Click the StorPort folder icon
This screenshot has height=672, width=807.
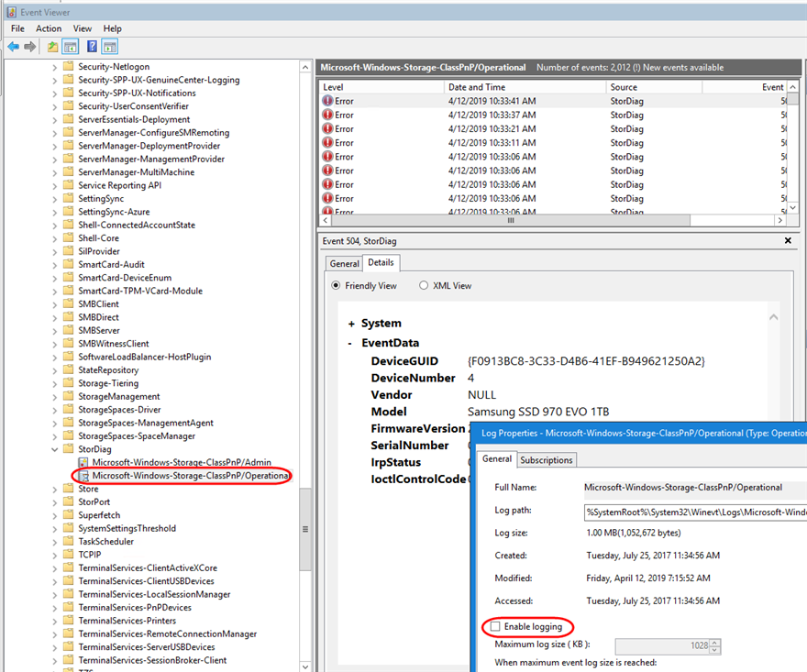coord(69,501)
